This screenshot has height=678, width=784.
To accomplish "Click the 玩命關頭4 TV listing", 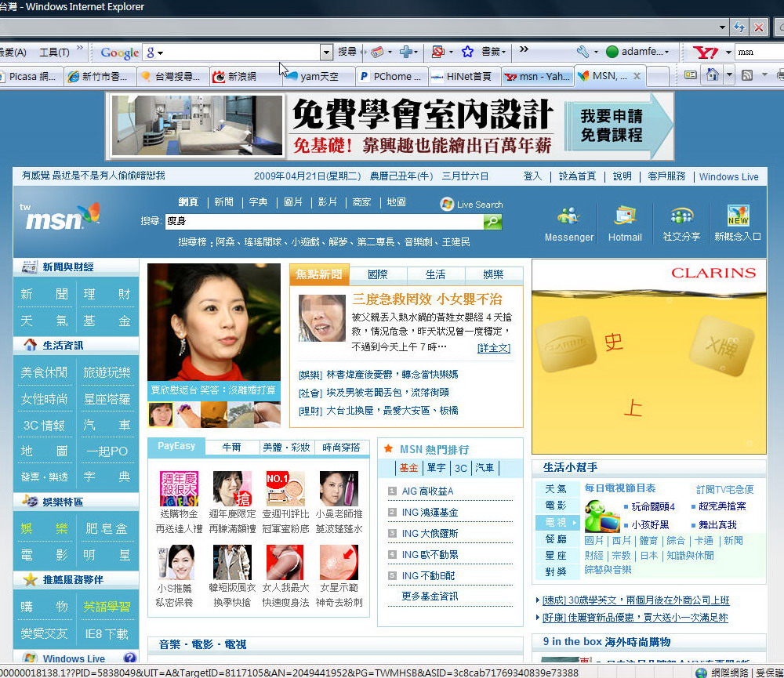I will 653,506.
